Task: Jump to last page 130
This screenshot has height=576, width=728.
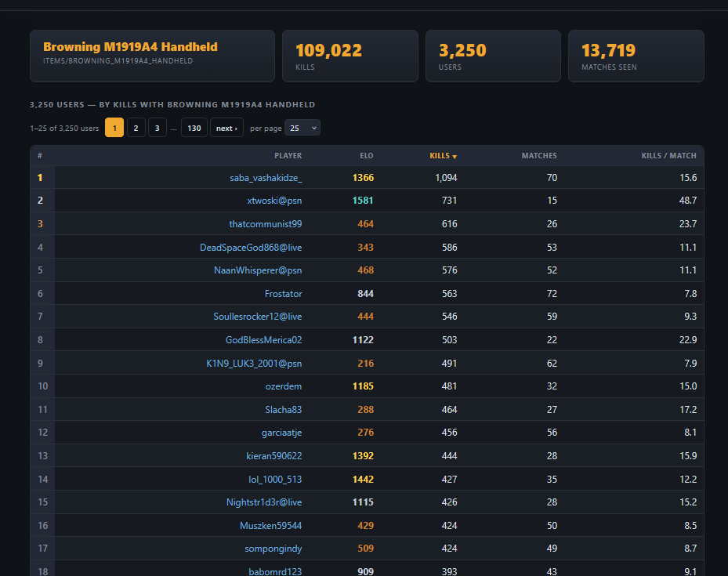Action: [x=194, y=128]
